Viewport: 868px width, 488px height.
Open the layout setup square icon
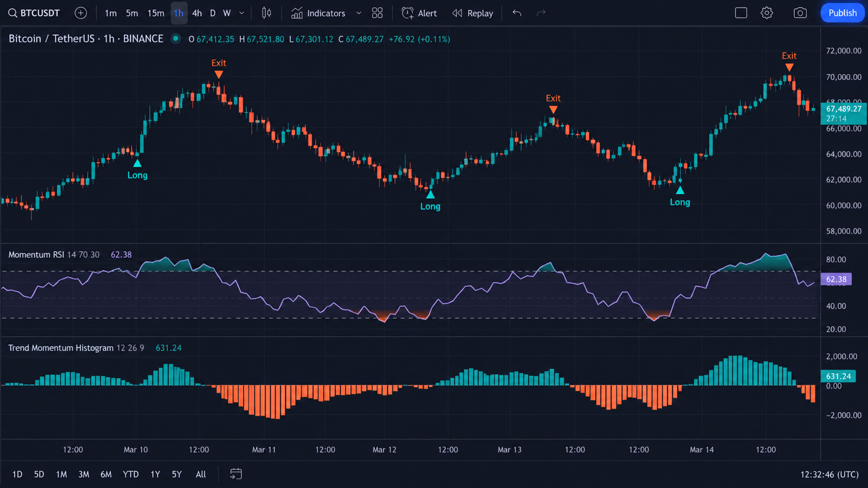click(x=741, y=13)
